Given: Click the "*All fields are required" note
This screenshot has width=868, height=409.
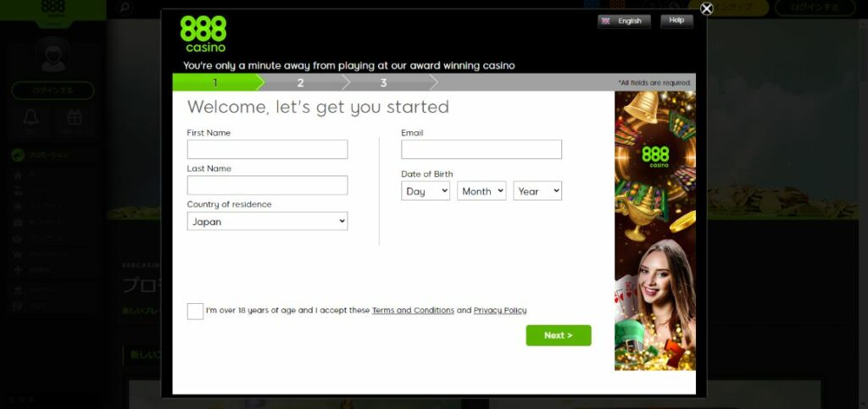Looking at the screenshot, I should click(654, 83).
